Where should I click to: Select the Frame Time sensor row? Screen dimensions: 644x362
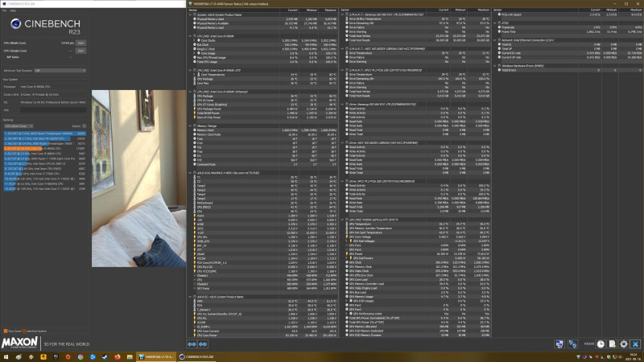coord(568,31)
